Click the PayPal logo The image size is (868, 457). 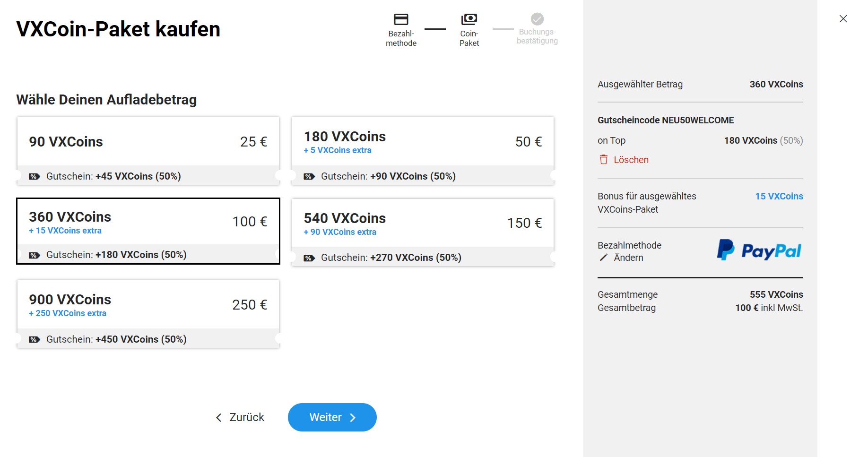(x=758, y=250)
